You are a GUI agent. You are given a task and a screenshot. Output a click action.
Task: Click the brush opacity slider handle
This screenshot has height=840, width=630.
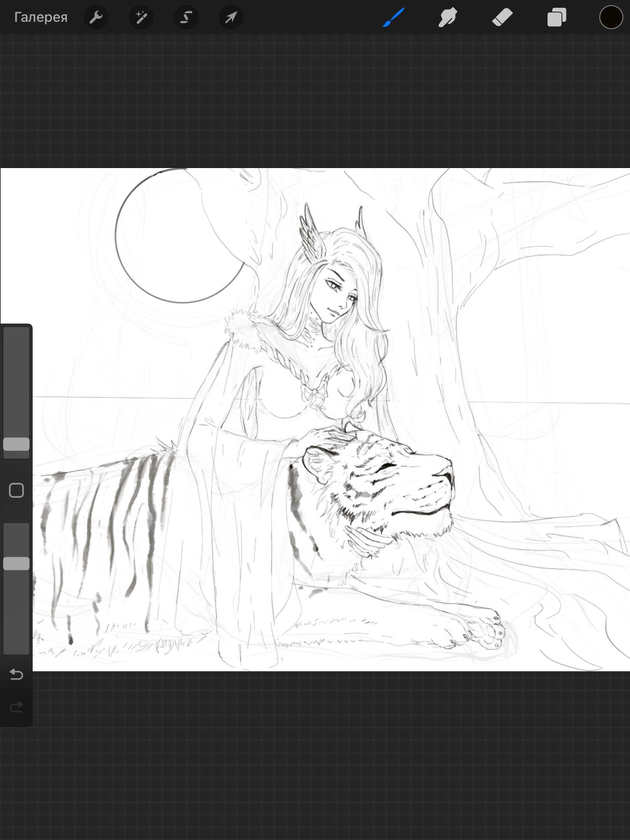[x=16, y=563]
